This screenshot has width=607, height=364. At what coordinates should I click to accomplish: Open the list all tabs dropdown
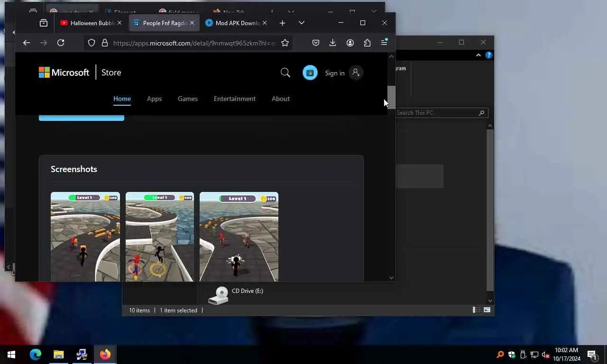click(302, 23)
